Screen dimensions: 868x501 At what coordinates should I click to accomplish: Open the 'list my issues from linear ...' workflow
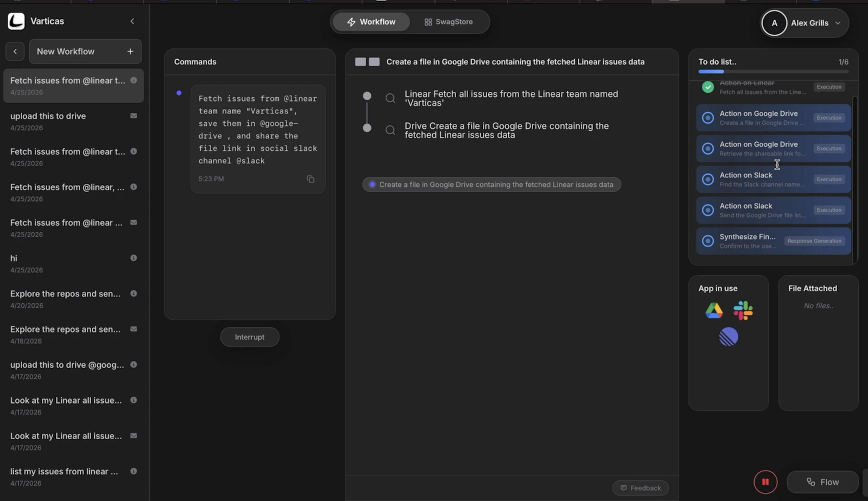[73, 477]
